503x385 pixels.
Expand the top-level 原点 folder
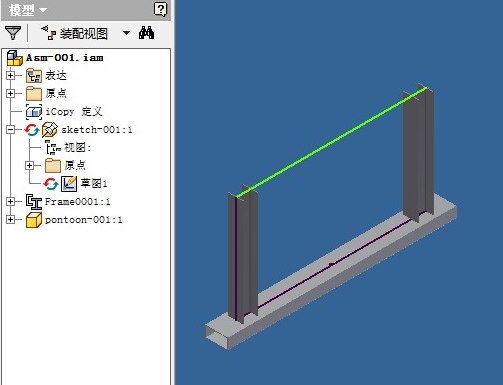tap(10, 93)
